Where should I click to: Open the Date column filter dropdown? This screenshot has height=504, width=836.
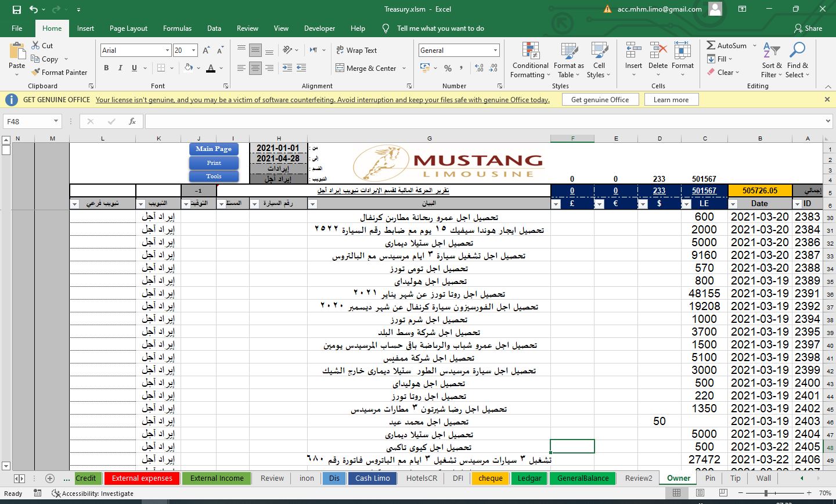[733, 204]
